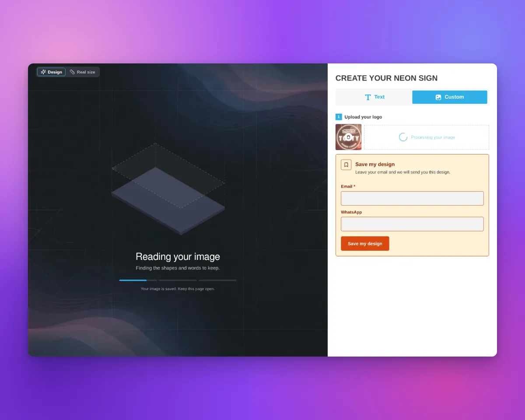Click the Reading your image title
This screenshot has width=525, height=420.
[x=178, y=257]
